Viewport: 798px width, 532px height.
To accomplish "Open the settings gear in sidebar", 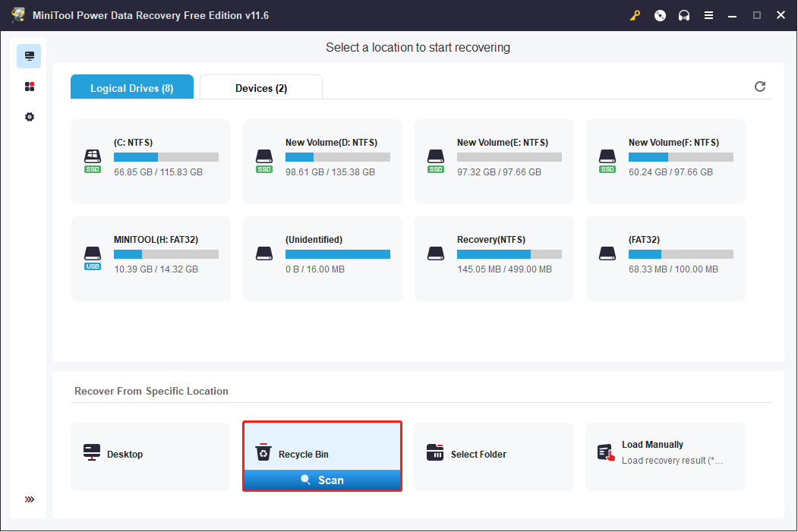I will click(30, 117).
